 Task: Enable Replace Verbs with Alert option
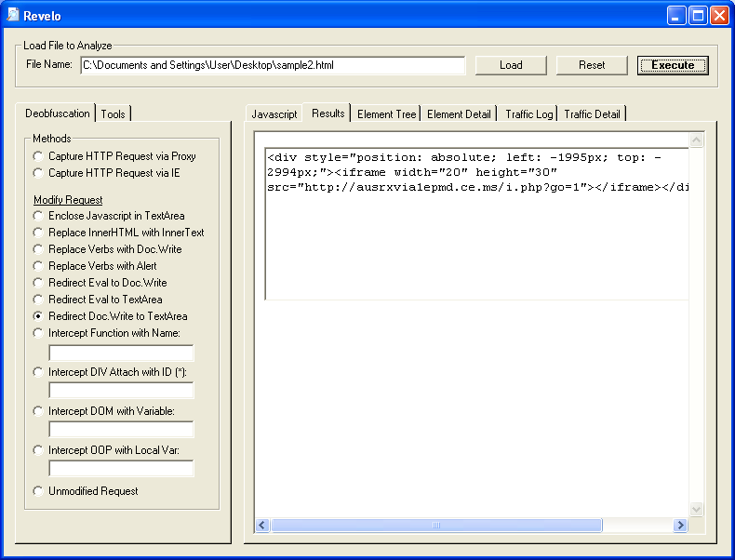point(38,266)
